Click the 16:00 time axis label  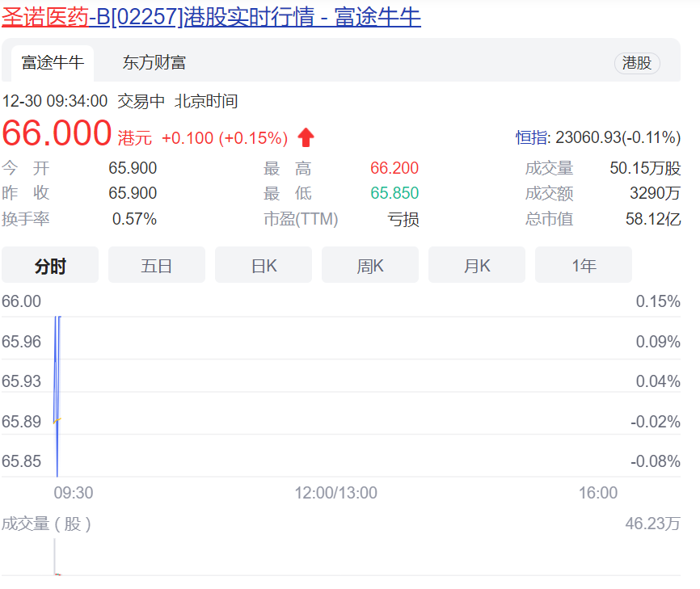(598, 493)
